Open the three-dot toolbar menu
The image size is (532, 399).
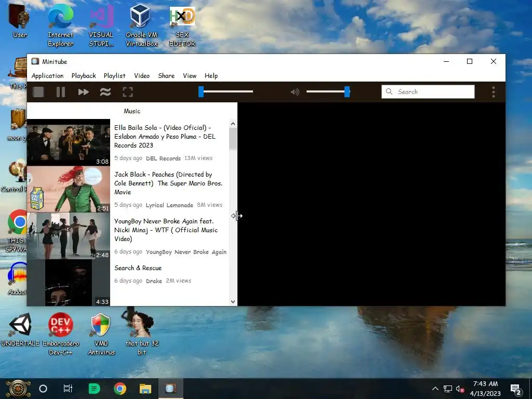(x=494, y=92)
